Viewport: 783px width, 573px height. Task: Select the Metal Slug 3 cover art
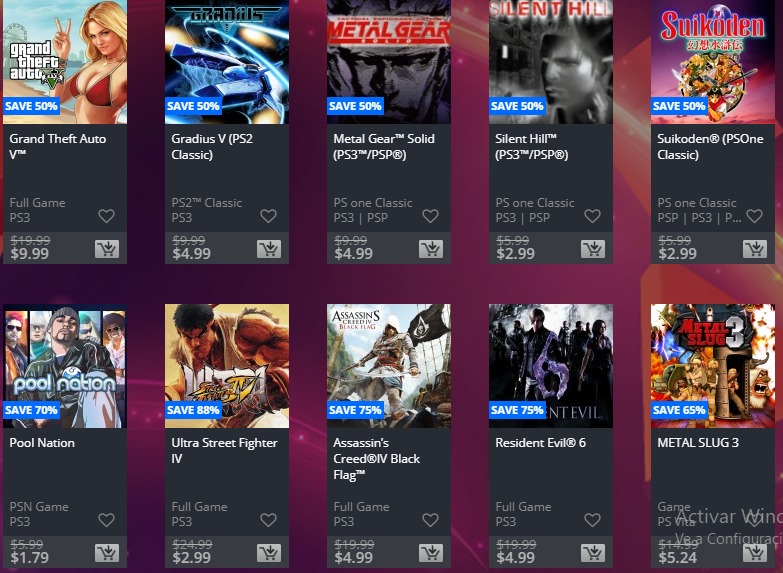pos(713,366)
